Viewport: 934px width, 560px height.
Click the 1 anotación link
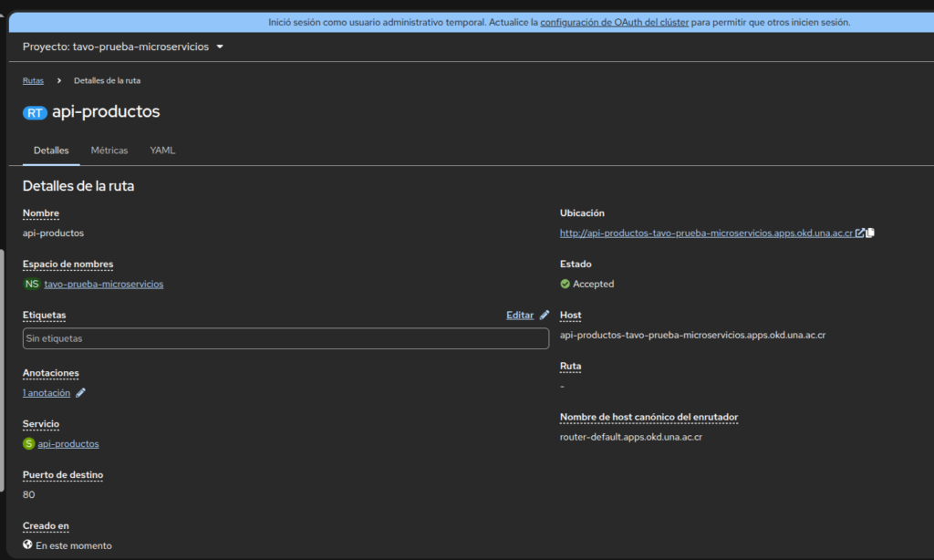click(x=47, y=393)
